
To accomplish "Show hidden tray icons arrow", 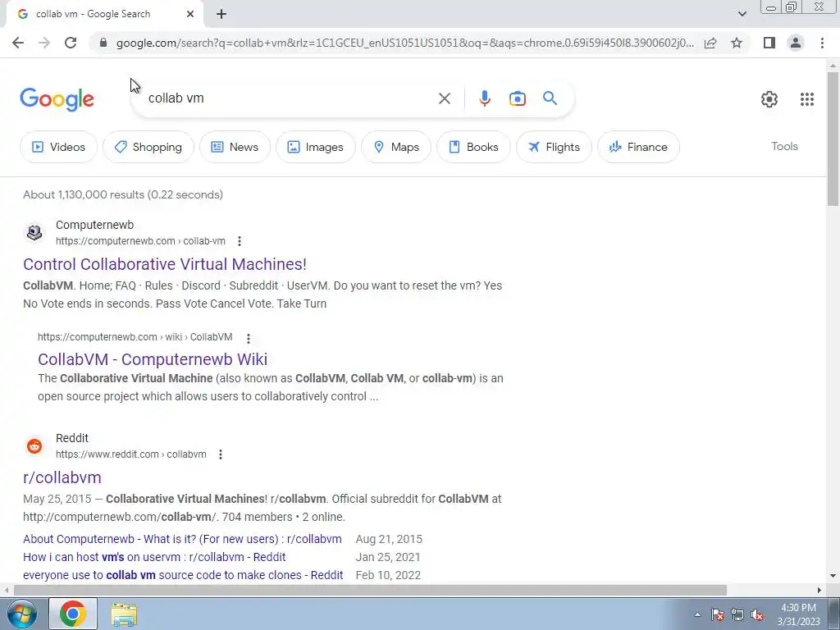I will (697, 614).
